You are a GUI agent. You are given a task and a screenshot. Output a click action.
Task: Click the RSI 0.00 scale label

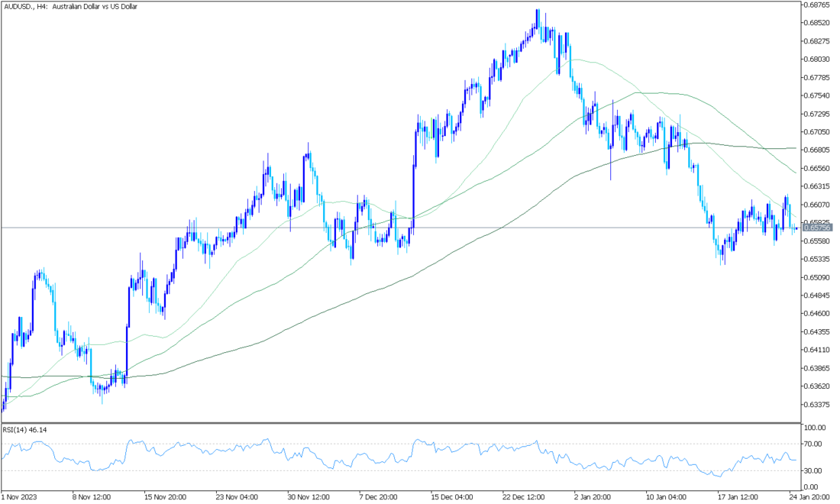[x=812, y=487]
